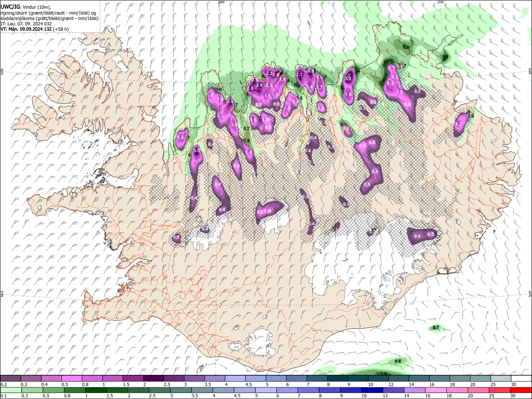Click the 2.9 snowfall value on the map
The width and height of the screenshot is (532, 399).
coord(311,71)
